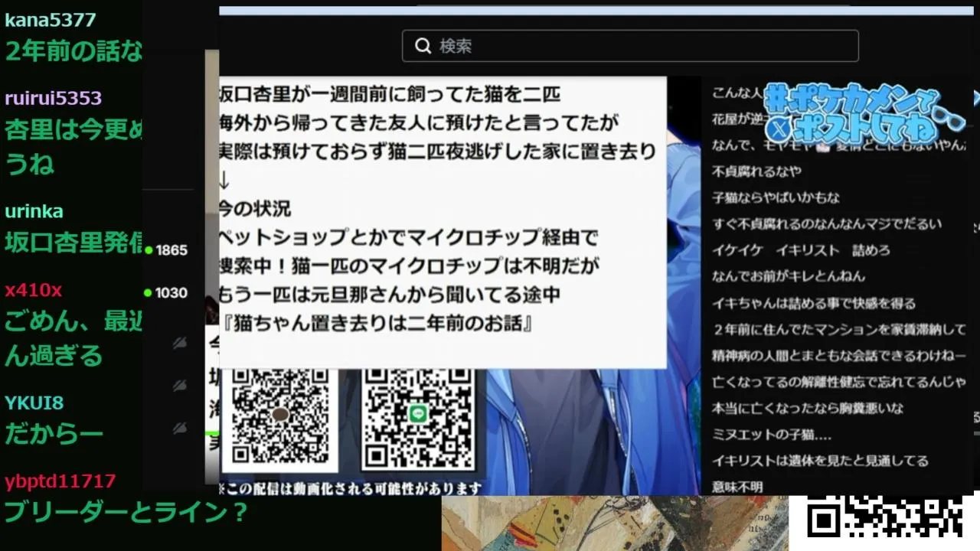Click the message だからー

(54, 433)
